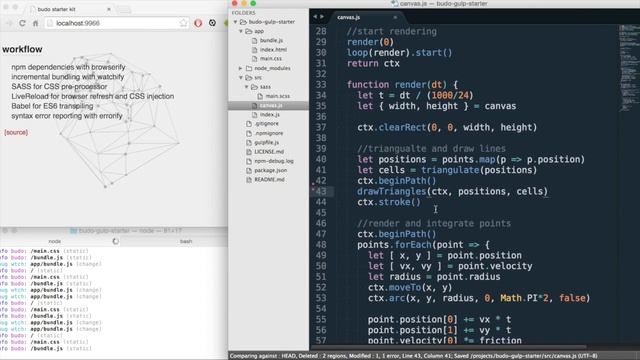Switch to the node terminal tab
Screen dimensions: 640x360
pyautogui.click(x=55, y=241)
